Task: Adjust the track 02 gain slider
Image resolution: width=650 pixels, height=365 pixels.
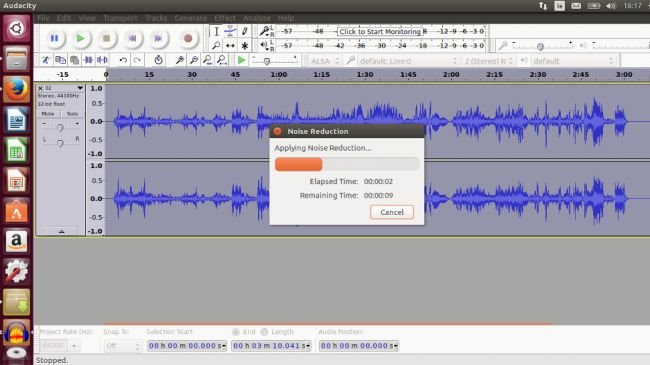Action: [61, 127]
